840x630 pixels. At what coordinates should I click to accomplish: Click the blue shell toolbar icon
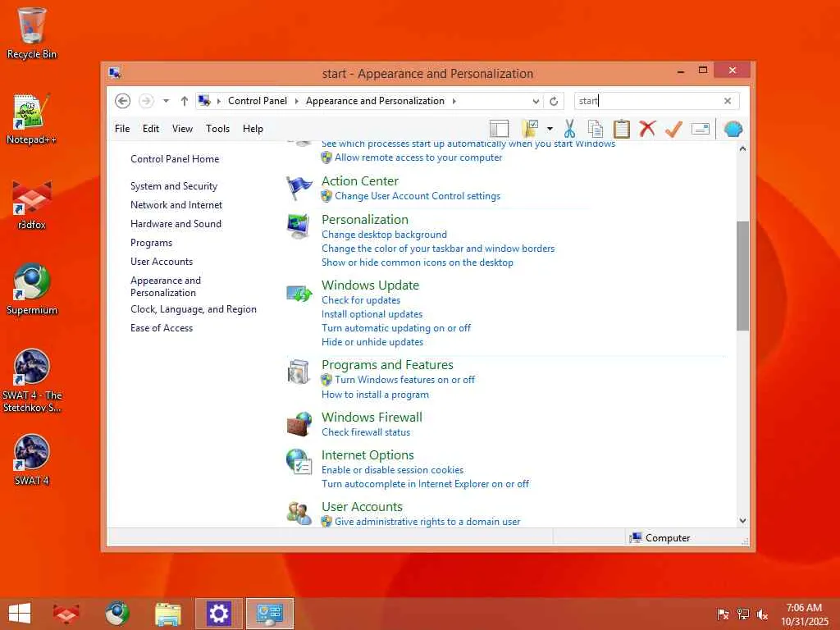pos(733,129)
